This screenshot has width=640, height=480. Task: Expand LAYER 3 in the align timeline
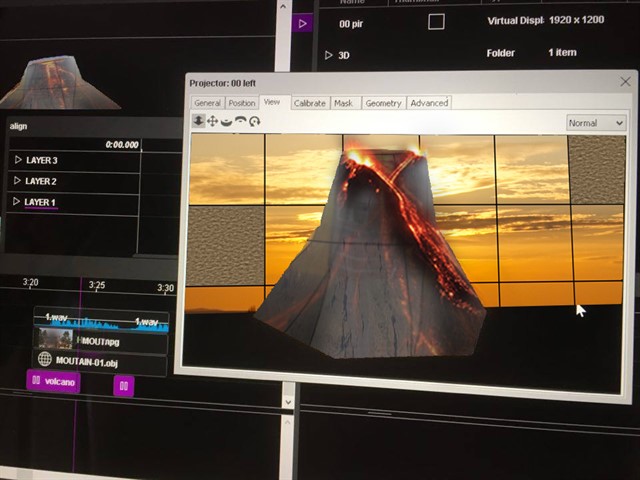click(x=17, y=160)
